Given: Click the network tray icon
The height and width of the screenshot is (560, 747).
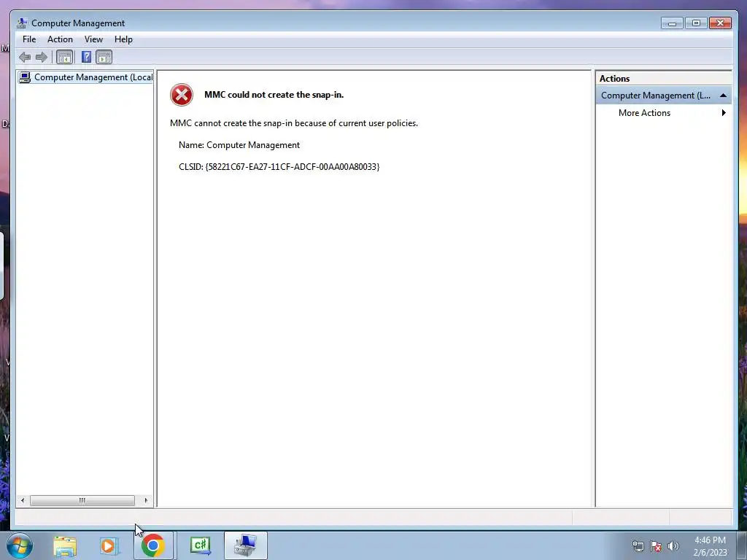Looking at the screenshot, I should click(x=638, y=546).
